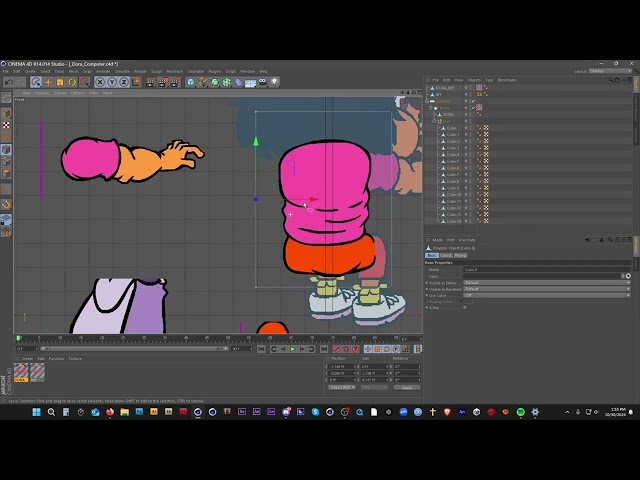
Task: Select the DORA material thumbnail
Action: pos(21,372)
